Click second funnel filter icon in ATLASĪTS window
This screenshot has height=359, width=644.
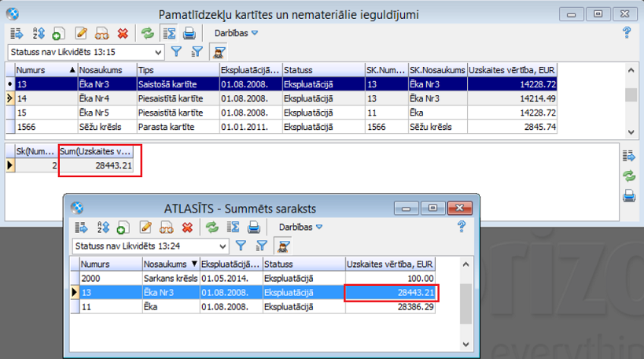[262, 246]
